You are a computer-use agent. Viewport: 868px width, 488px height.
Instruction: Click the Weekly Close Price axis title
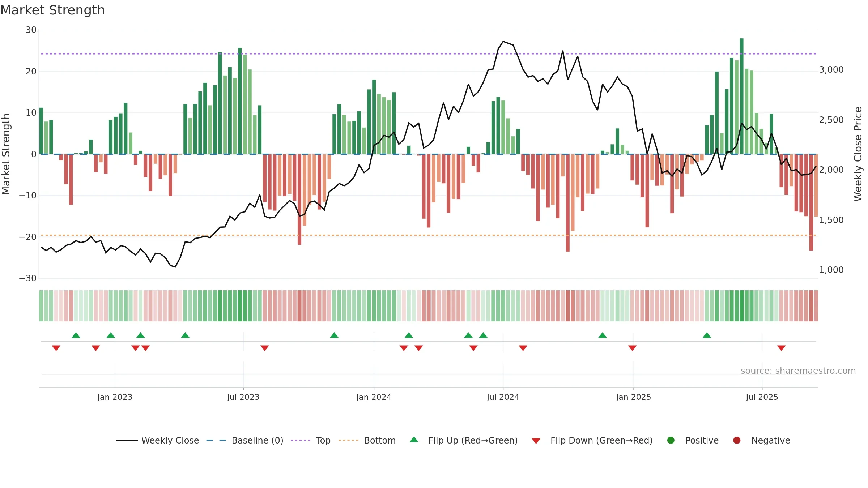pyautogui.click(x=858, y=154)
